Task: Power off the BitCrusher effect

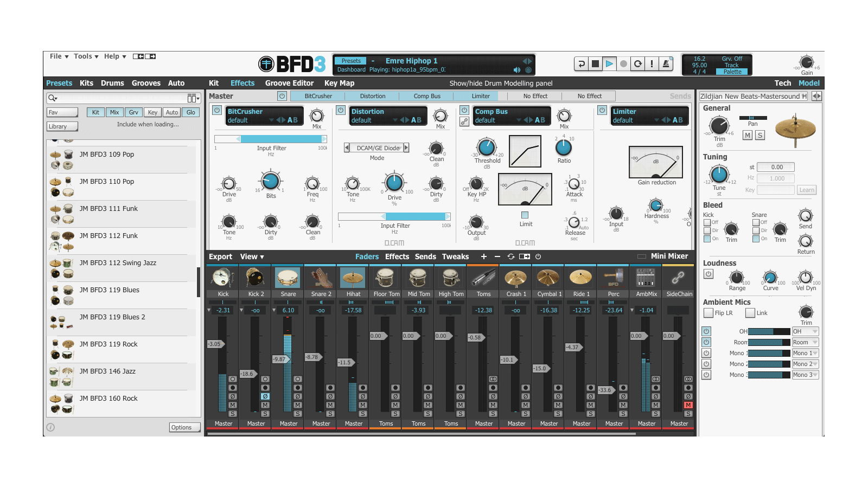Action: [217, 109]
